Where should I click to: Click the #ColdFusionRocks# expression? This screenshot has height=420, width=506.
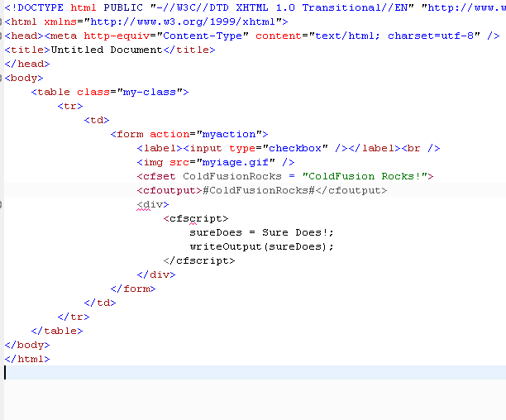(x=259, y=190)
